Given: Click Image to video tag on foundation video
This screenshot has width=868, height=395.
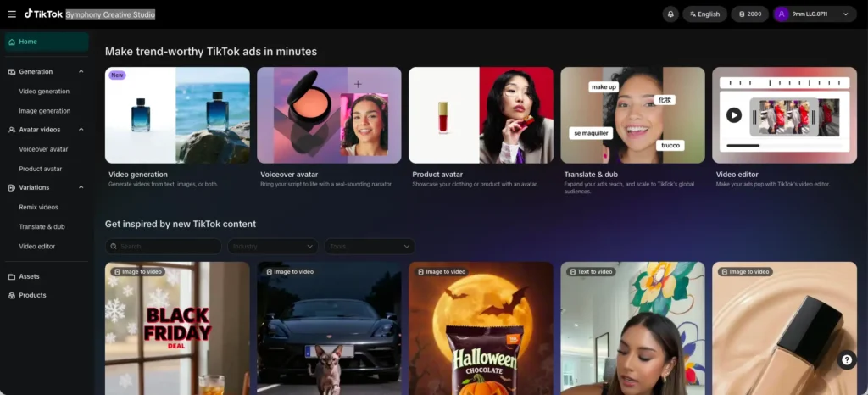Looking at the screenshot, I should point(745,271).
